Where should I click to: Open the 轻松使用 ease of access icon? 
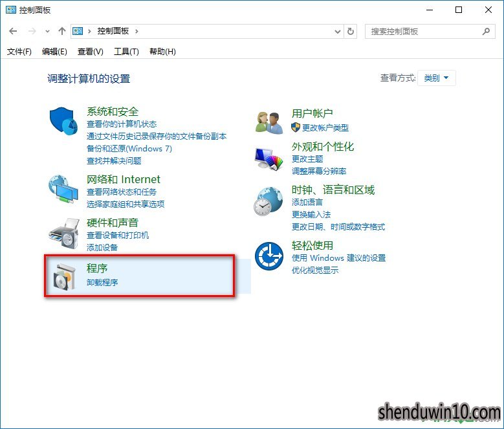click(269, 256)
